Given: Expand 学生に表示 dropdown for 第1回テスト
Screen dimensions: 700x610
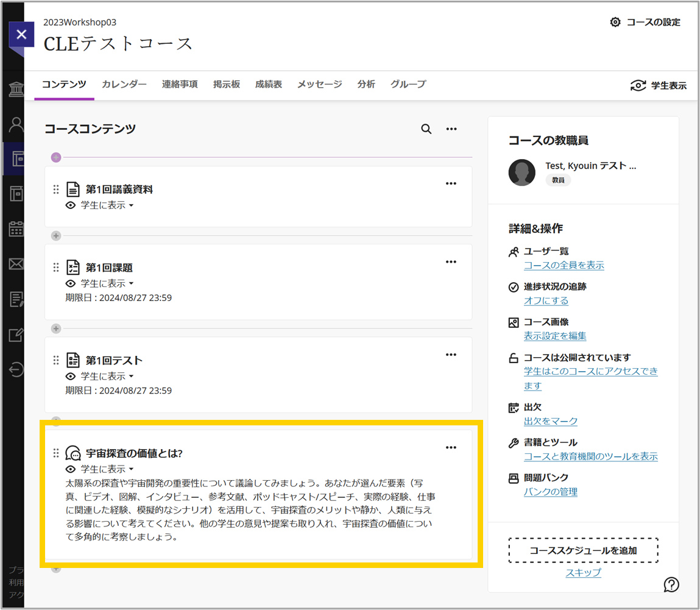Looking at the screenshot, I should coord(107,377).
